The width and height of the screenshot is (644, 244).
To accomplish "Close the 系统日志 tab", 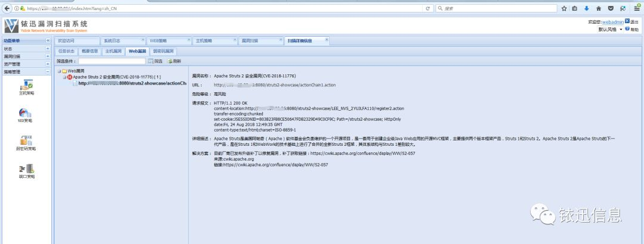I will 143,40.
